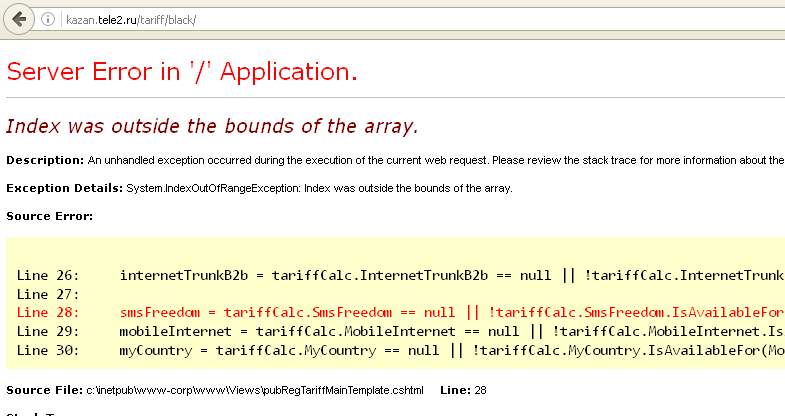Screen dimensions: 785x416
Task: Select code Line 29 with mobileInternet
Action: pyautogui.click(x=401, y=331)
